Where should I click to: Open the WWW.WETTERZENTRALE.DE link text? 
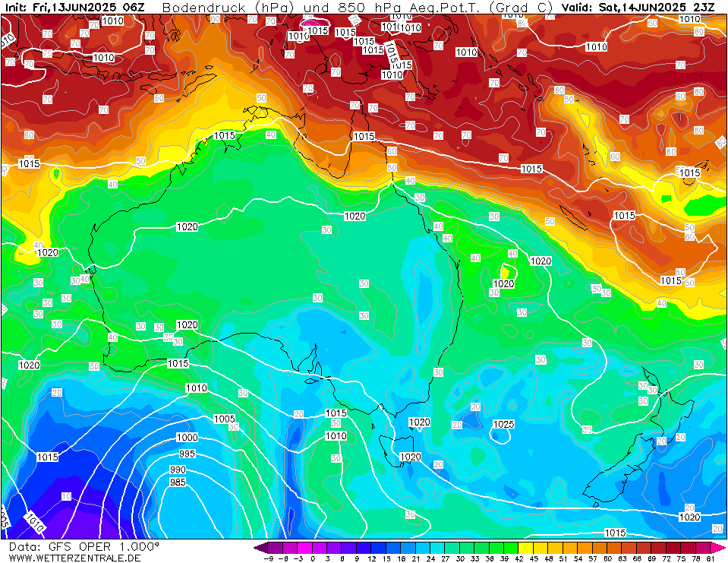pos(74,558)
